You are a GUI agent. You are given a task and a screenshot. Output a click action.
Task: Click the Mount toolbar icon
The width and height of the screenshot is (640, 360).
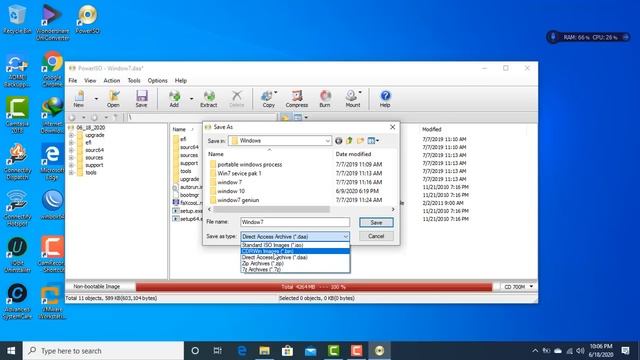coord(353,99)
